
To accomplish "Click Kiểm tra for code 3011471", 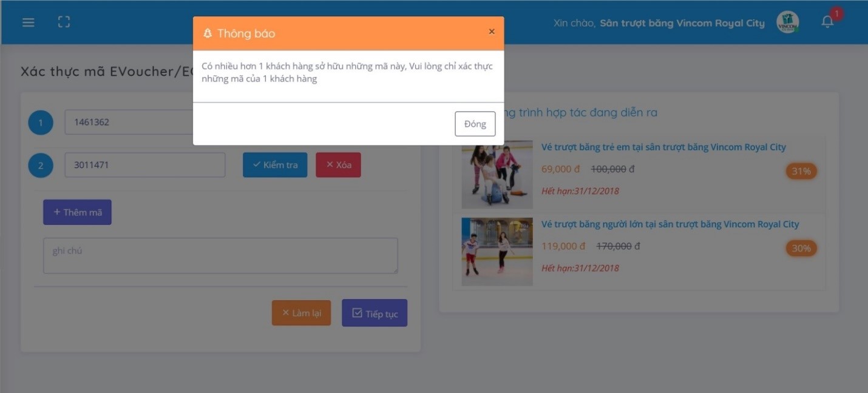I will pyautogui.click(x=275, y=165).
